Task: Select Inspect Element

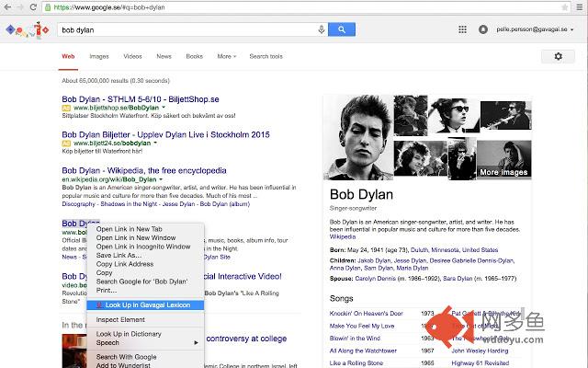Action: click(x=145, y=319)
